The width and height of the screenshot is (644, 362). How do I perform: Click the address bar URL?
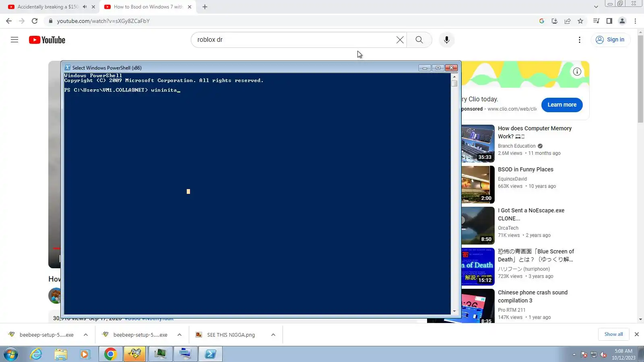point(103,21)
